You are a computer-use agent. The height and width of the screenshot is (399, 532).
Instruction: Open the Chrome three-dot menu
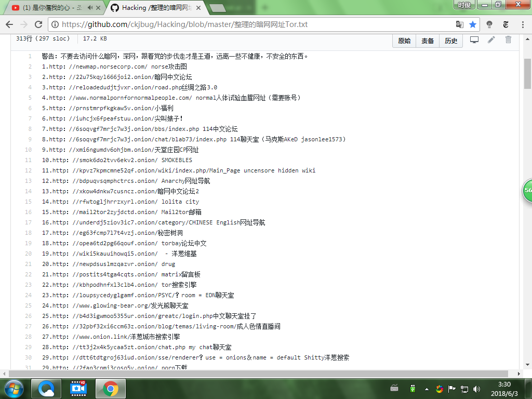(x=523, y=24)
